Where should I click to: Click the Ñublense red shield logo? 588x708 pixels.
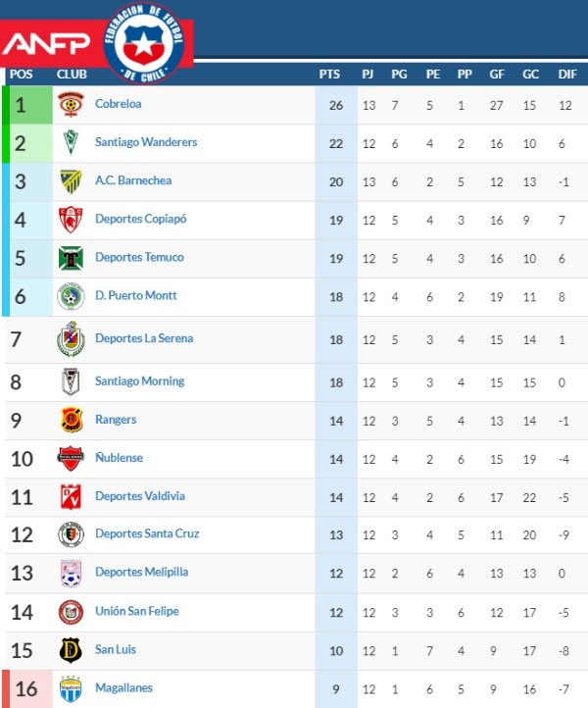pos(71,458)
